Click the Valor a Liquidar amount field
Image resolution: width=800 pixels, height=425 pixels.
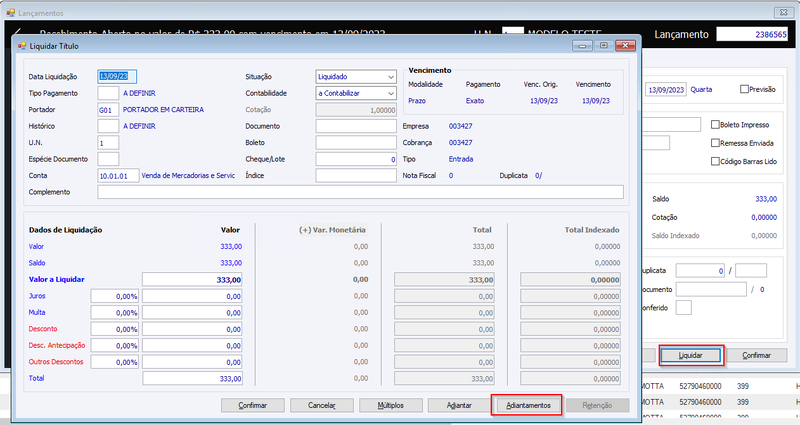pyautogui.click(x=192, y=280)
